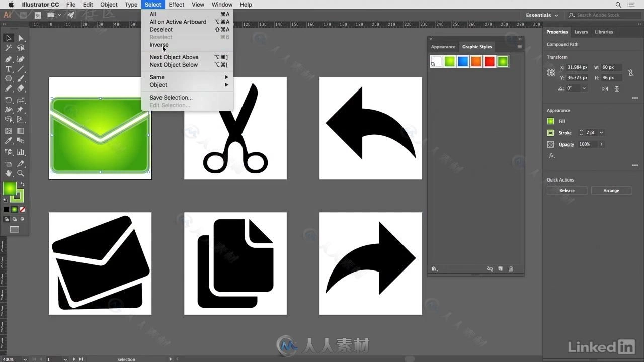Expand the Opacity options arrow
This screenshot has height=362, width=644.
point(601,144)
